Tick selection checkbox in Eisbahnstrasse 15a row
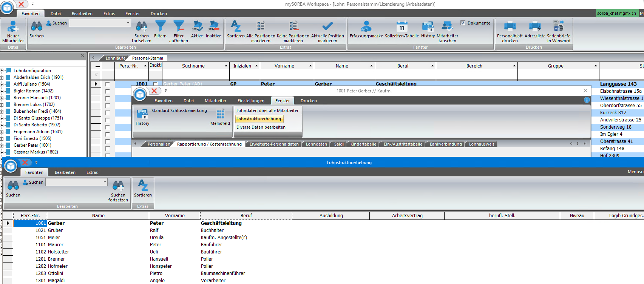 coord(108,91)
